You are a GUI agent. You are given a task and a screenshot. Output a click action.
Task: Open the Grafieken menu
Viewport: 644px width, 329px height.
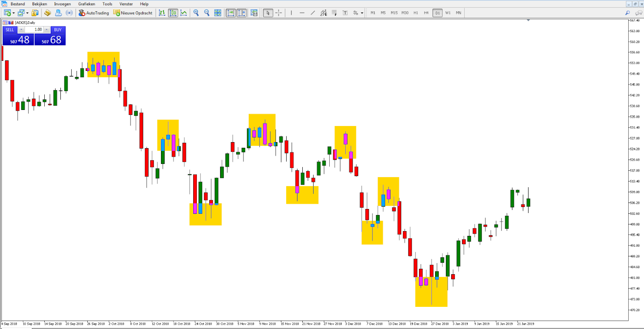click(x=87, y=4)
